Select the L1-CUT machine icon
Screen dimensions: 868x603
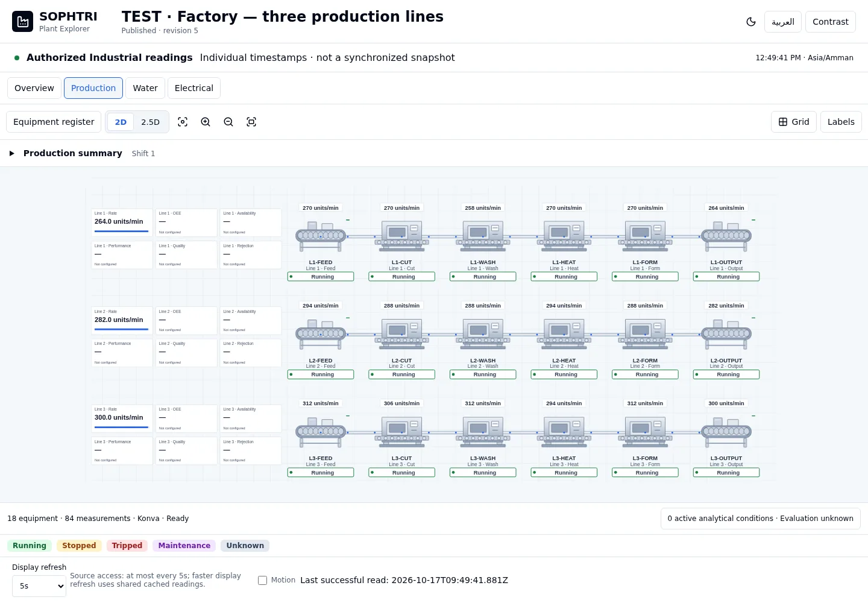pyautogui.click(x=402, y=236)
